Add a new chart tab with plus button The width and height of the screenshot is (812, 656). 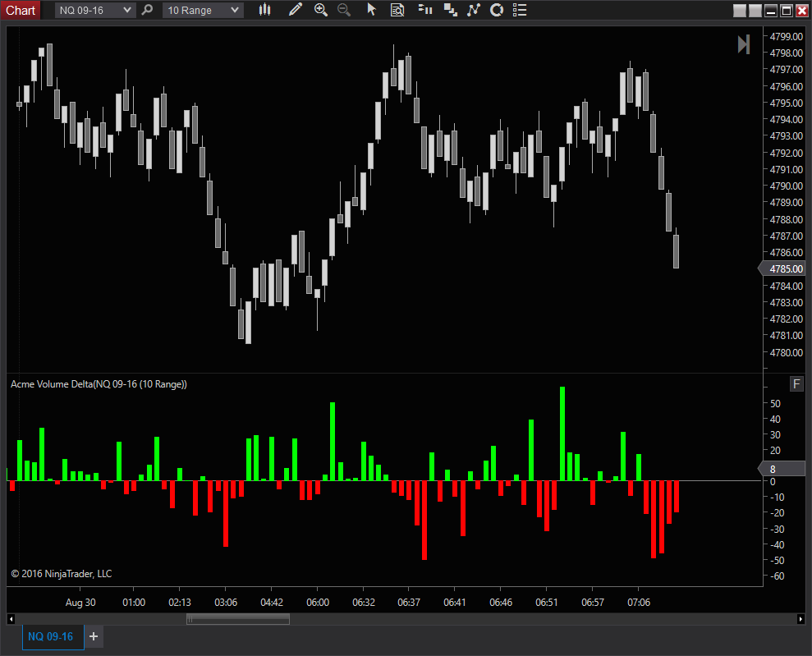93,636
